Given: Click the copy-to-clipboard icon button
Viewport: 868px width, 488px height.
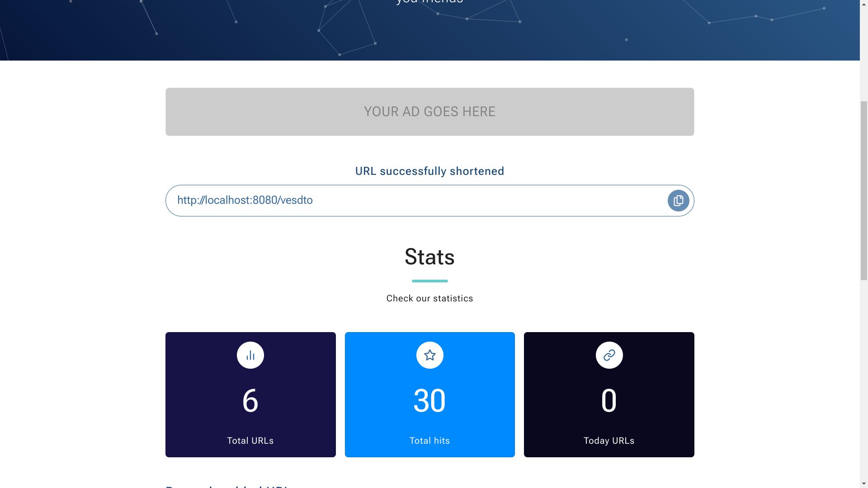Looking at the screenshot, I should pyautogui.click(x=678, y=201).
